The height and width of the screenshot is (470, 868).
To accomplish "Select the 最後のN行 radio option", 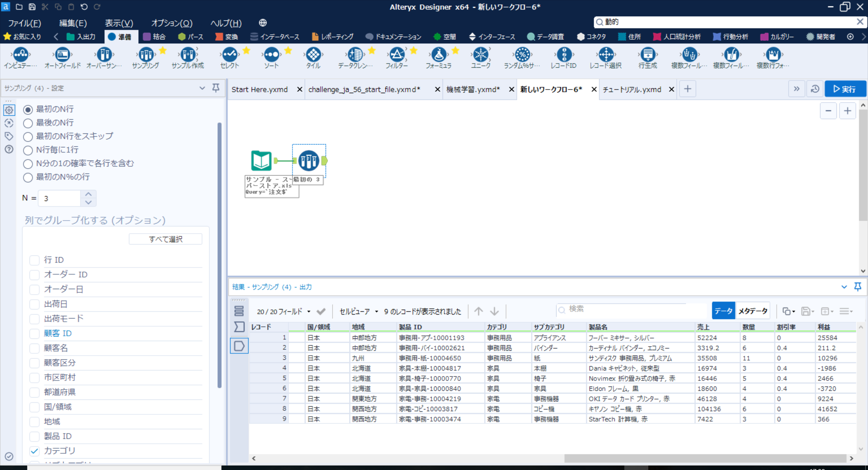I will [x=28, y=123].
